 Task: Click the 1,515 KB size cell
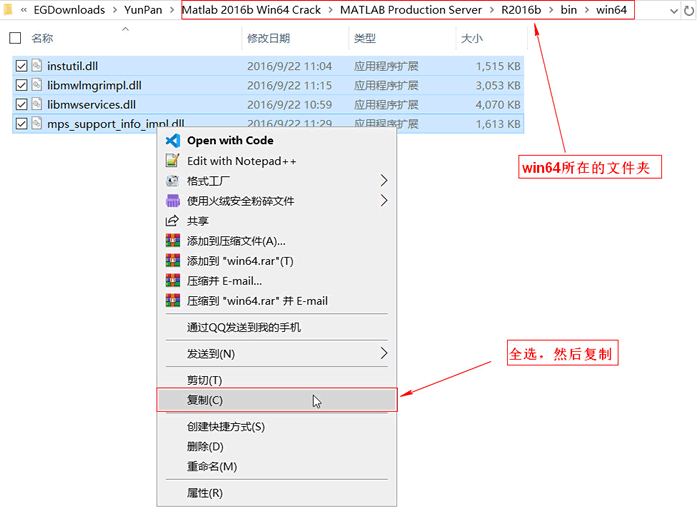[x=498, y=66]
